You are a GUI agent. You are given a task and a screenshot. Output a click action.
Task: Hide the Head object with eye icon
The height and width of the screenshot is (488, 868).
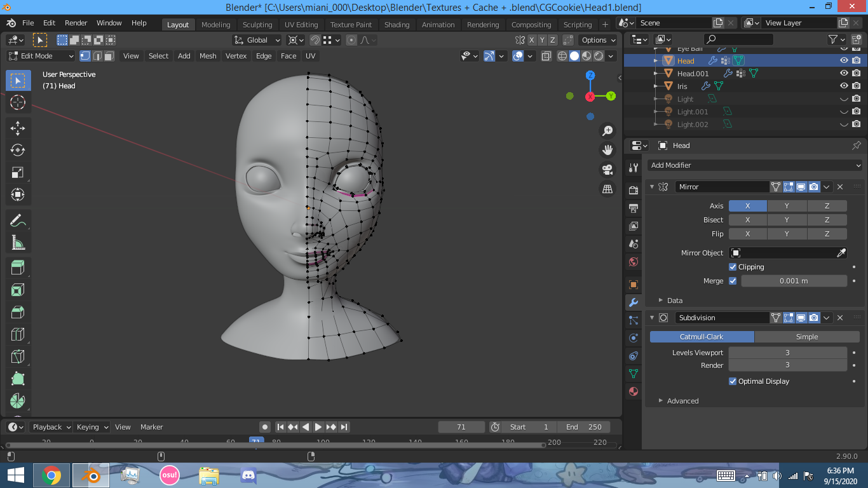click(844, 61)
